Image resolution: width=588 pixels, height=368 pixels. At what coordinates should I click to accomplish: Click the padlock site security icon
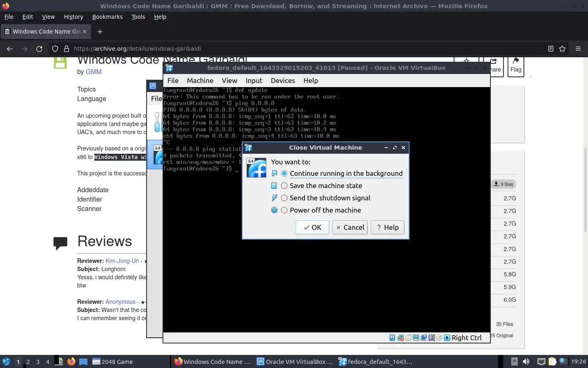click(x=67, y=49)
